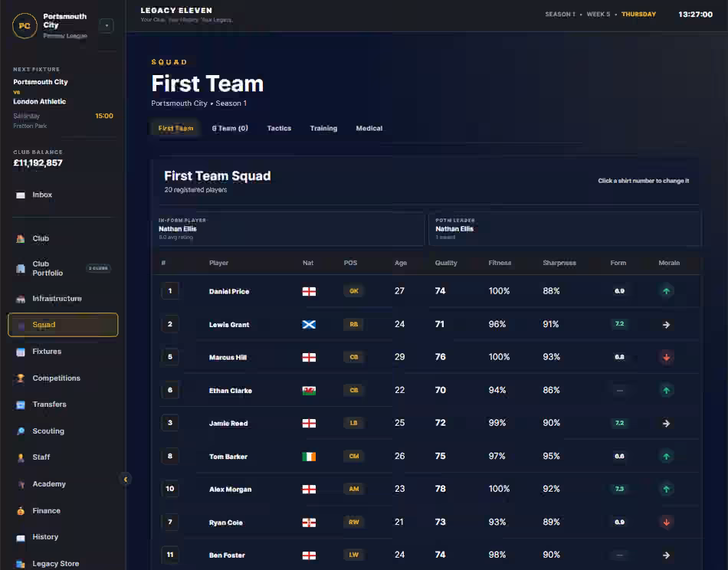The height and width of the screenshot is (570, 728).
Task: Click Lewis Grant's Scotland flag
Action: tap(309, 324)
